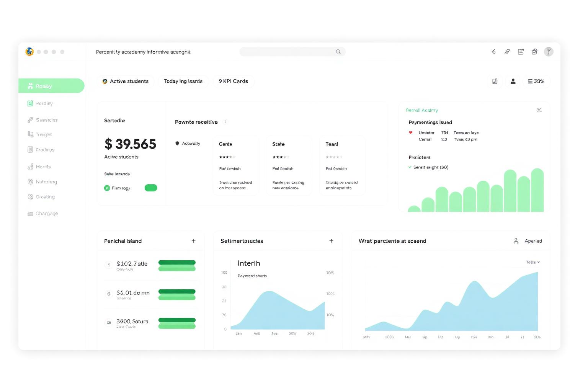The width and height of the screenshot is (588, 392).
Task: Switch to 9 KPI Cards tab
Action: [x=233, y=81]
